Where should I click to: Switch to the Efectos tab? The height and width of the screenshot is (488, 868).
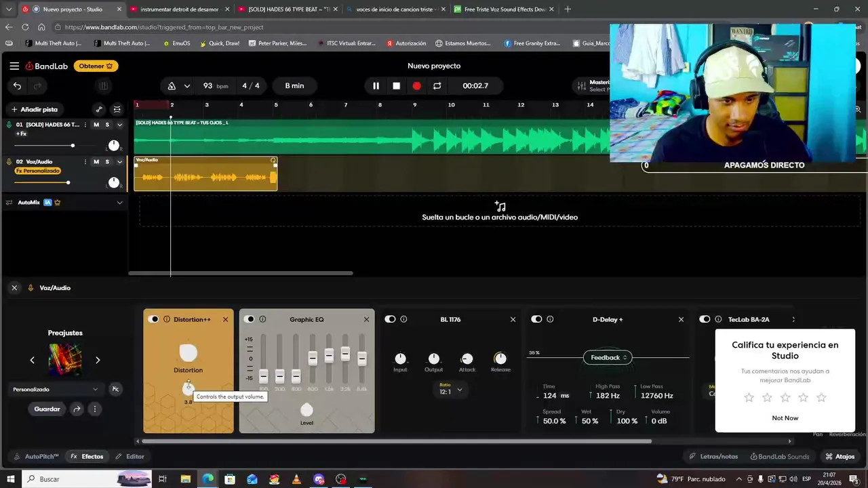[x=87, y=457]
